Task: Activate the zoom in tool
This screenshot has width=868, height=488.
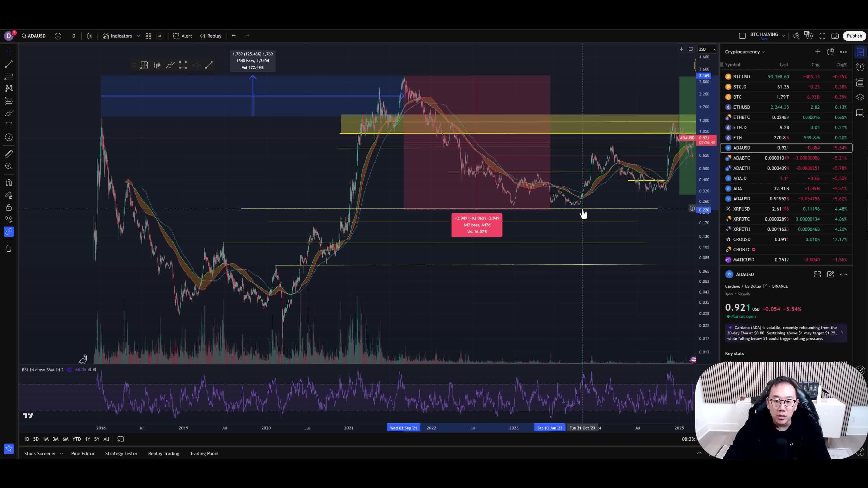Action: [9, 166]
